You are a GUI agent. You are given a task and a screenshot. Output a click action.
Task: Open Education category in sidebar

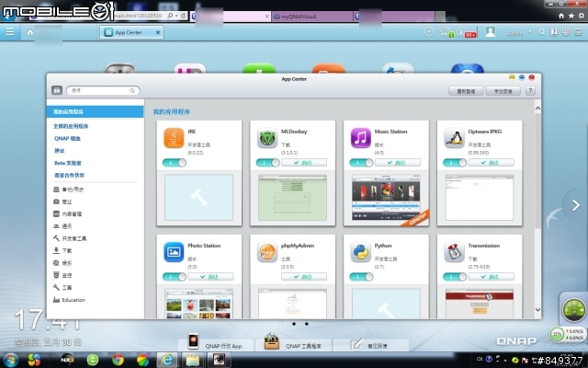[x=69, y=300]
